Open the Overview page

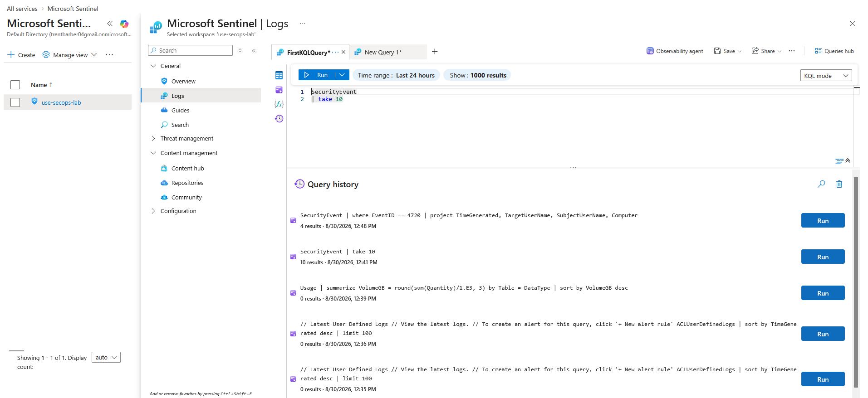[183, 81]
